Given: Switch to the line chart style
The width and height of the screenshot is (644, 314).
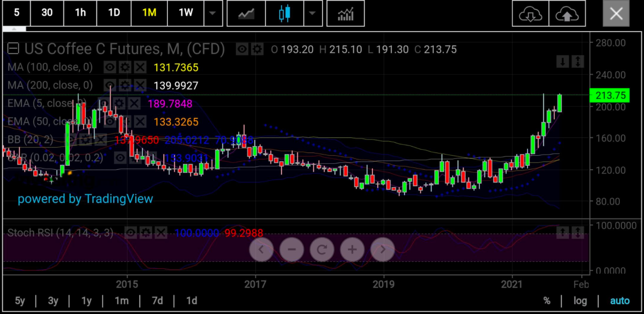Looking at the screenshot, I should click(x=246, y=13).
